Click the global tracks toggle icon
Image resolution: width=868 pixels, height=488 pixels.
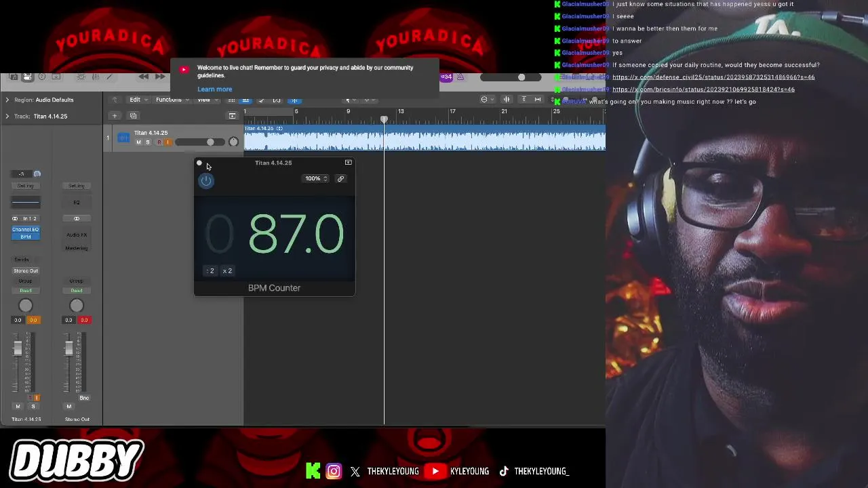pyautogui.click(x=232, y=116)
